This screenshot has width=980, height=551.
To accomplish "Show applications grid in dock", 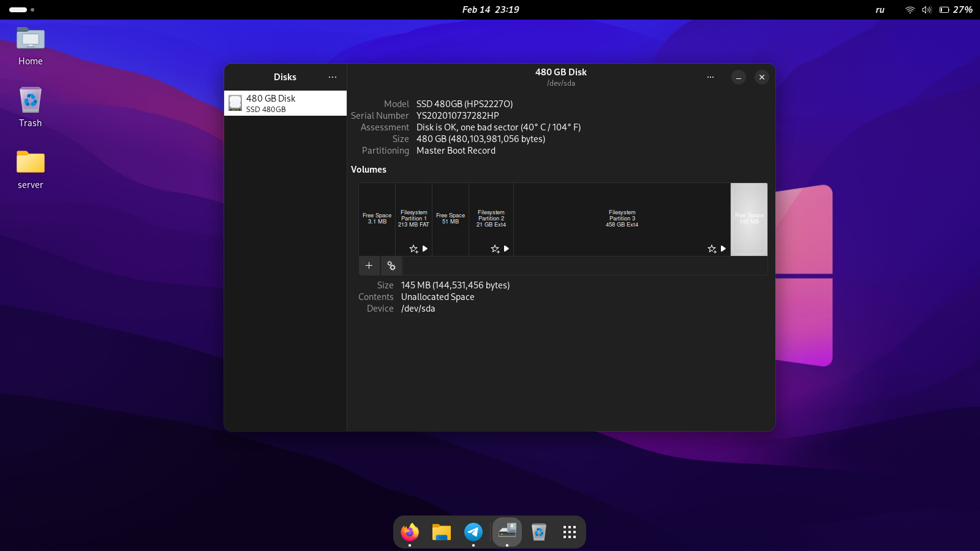I will pos(570,532).
